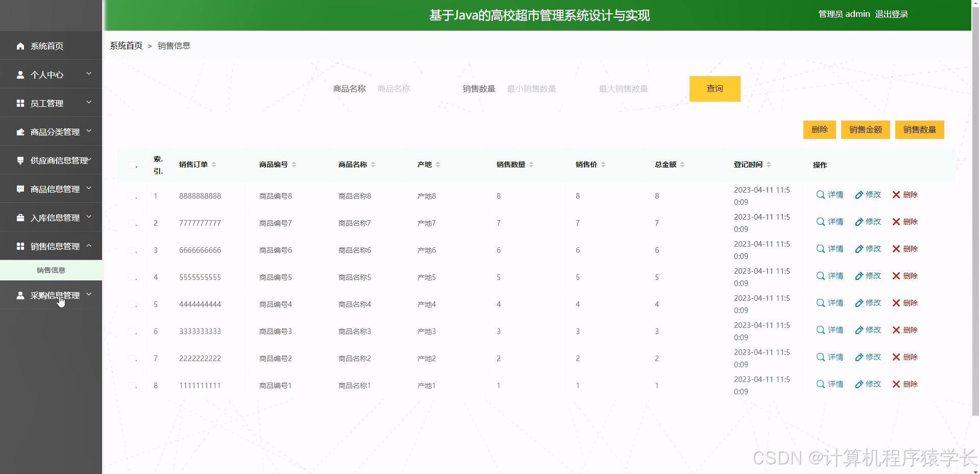Click the user icon next to 个人中心
The image size is (980, 474).
click(20, 75)
